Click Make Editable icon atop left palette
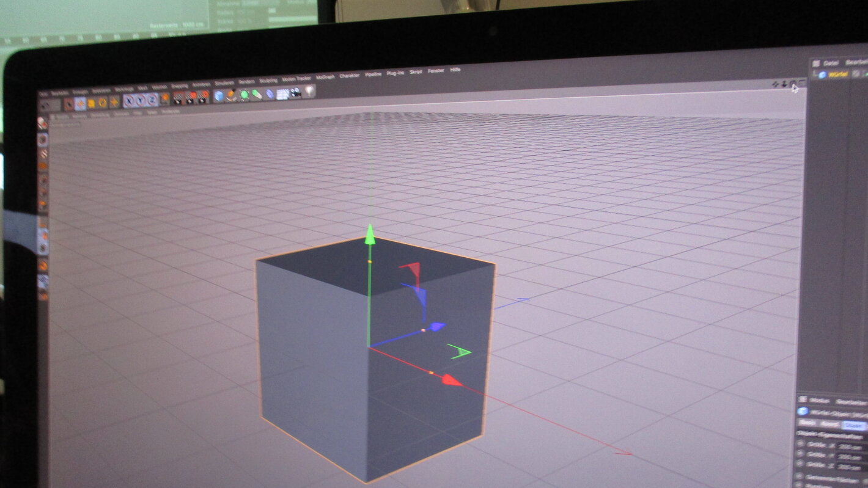The image size is (868, 488). [42, 123]
